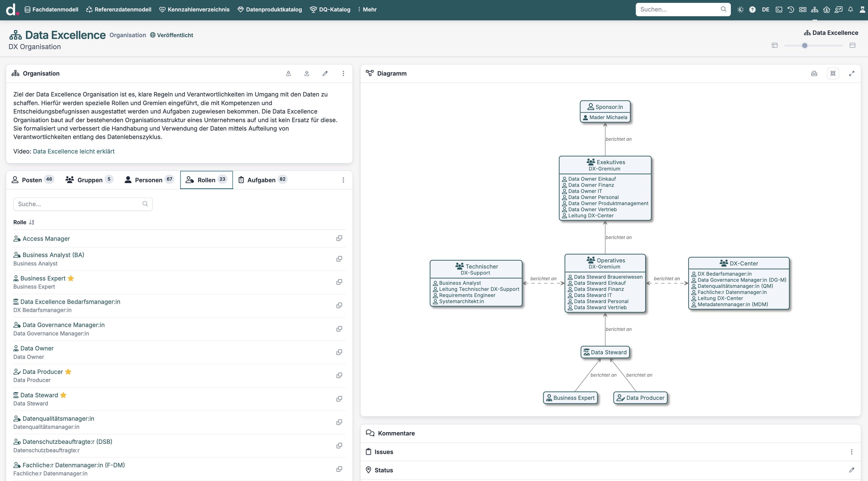Viewport: 868px width, 481px height.
Task: Print the diagram
Action: coord(814,74)
